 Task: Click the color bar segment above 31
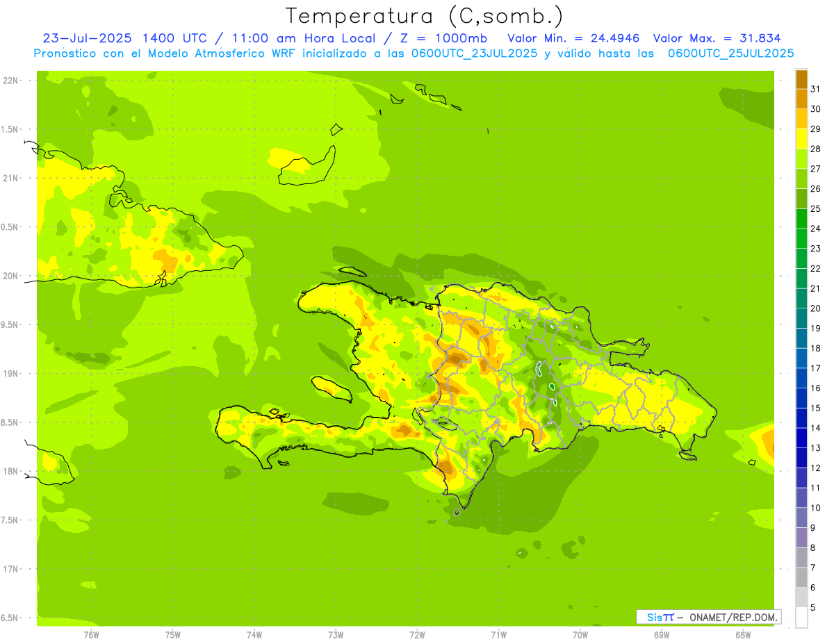tap(801, 79)
